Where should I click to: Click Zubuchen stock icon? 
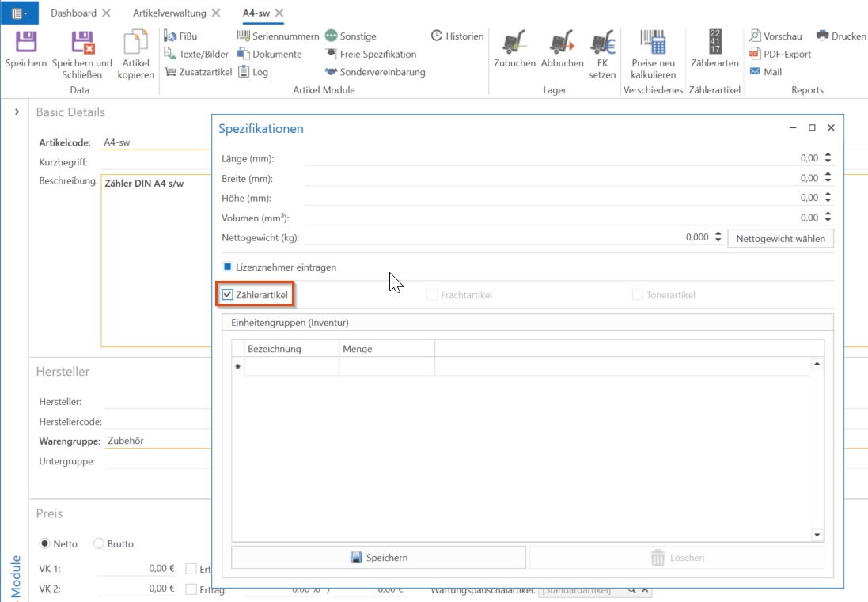pyautogui.click(x=514, y=42)
